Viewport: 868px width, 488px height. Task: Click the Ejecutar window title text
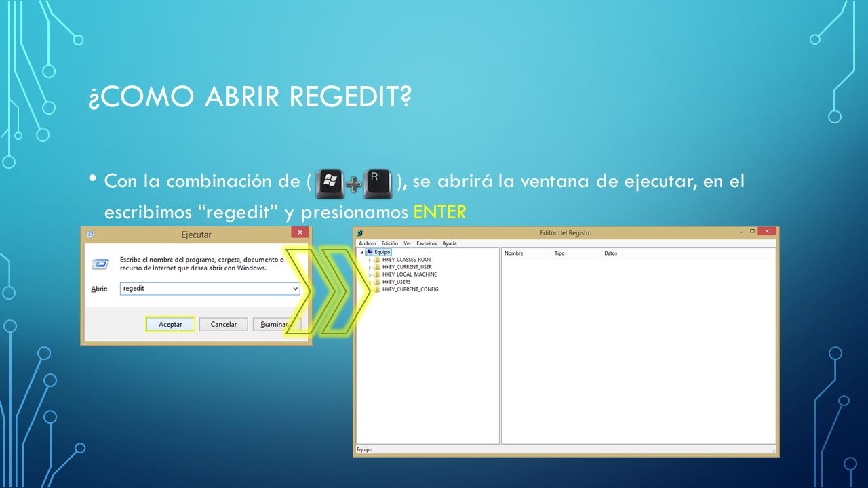tap(196, 235)
